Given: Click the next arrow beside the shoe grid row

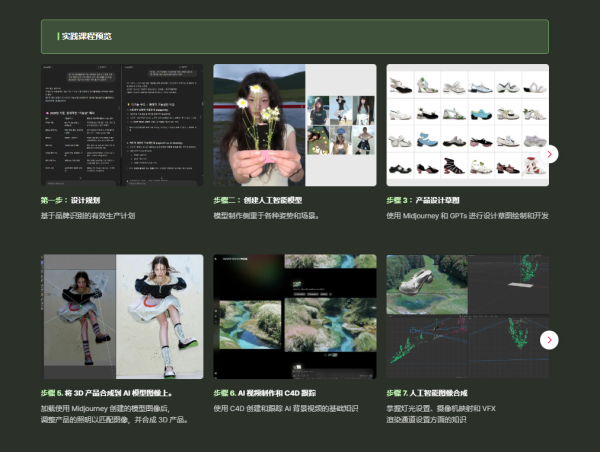Looking at the screenshot, I should (x=549, y=154).
